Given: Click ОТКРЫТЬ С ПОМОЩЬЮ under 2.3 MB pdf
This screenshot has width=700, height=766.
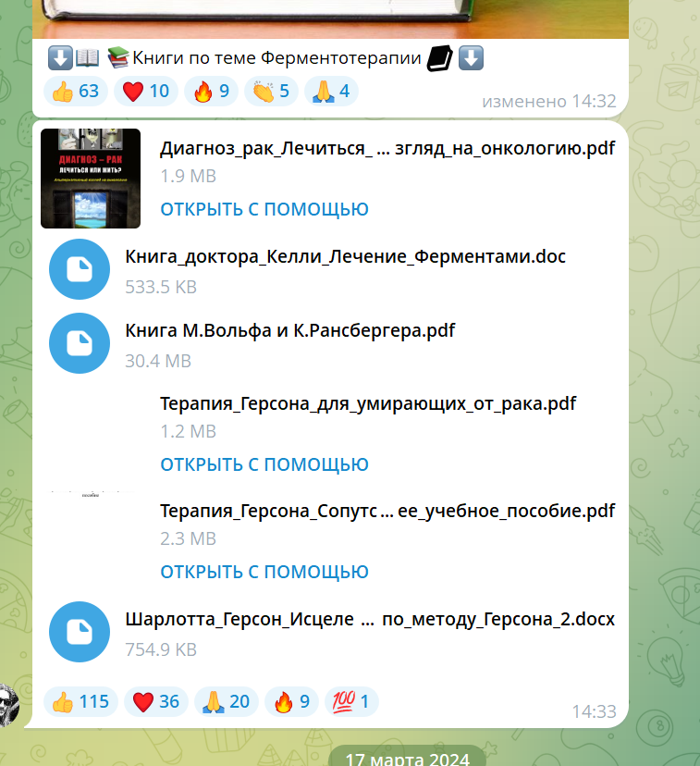Looking at the screenshot, I should pos(264,572).
